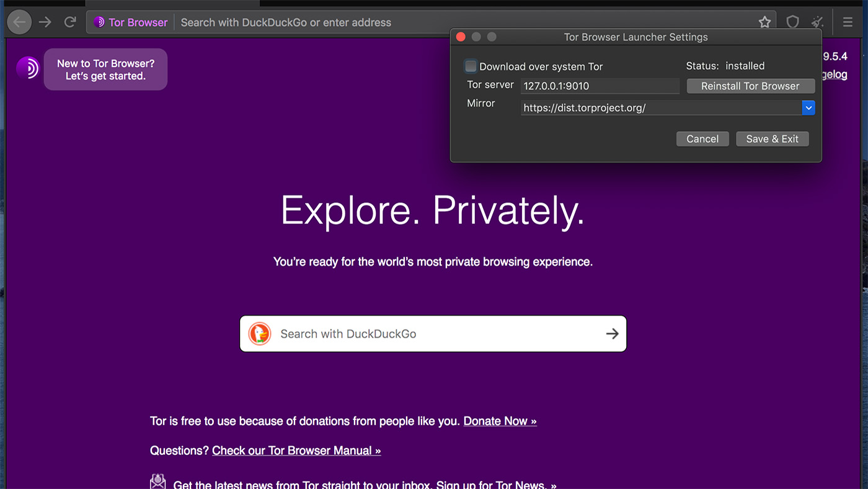The image size is (868, 489).
Task: Click the back navigation arrow
Action: tap(19, 22)
